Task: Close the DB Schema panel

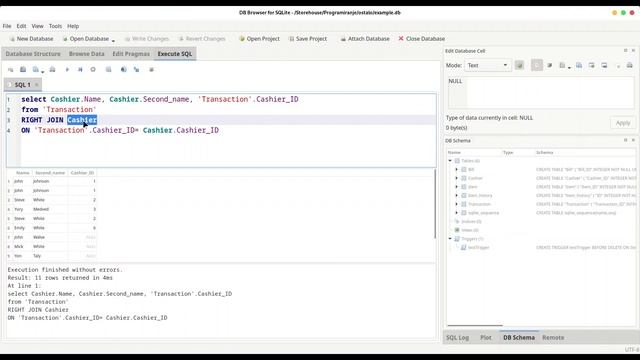Action: point(633,140)
